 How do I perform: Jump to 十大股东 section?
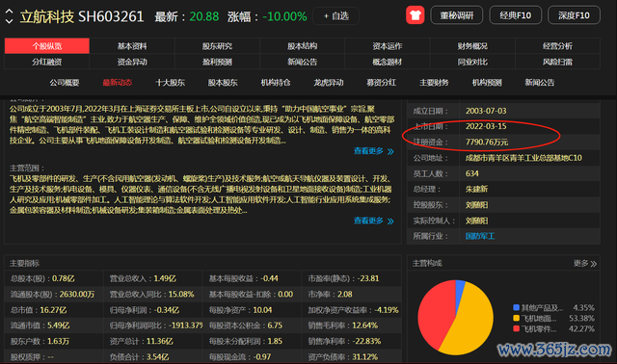pyautogui.click(x=170, y=83)
